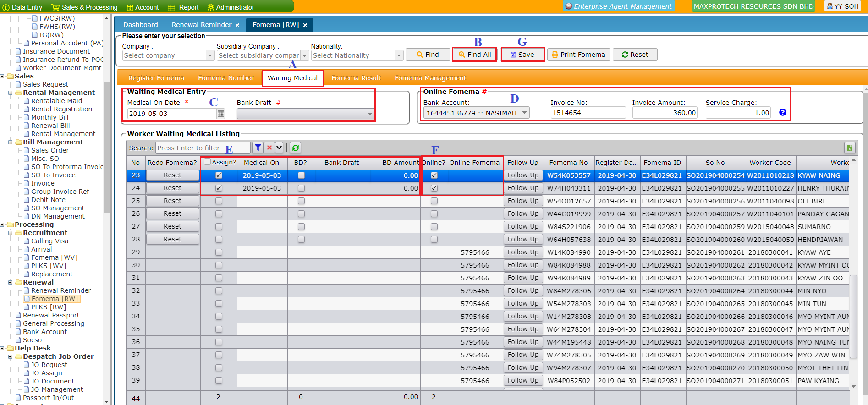Uncheck the Assign checkbox for row 24
The width and height of the screenshot is (868, 405).
219,188
